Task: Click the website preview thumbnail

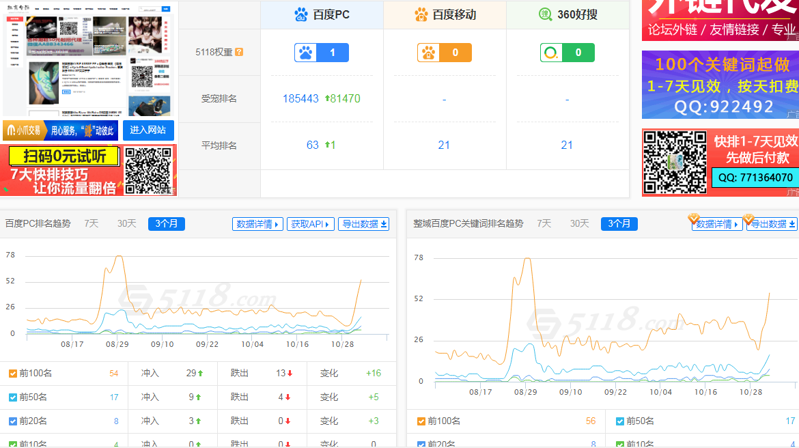Action: click(88, 59)
